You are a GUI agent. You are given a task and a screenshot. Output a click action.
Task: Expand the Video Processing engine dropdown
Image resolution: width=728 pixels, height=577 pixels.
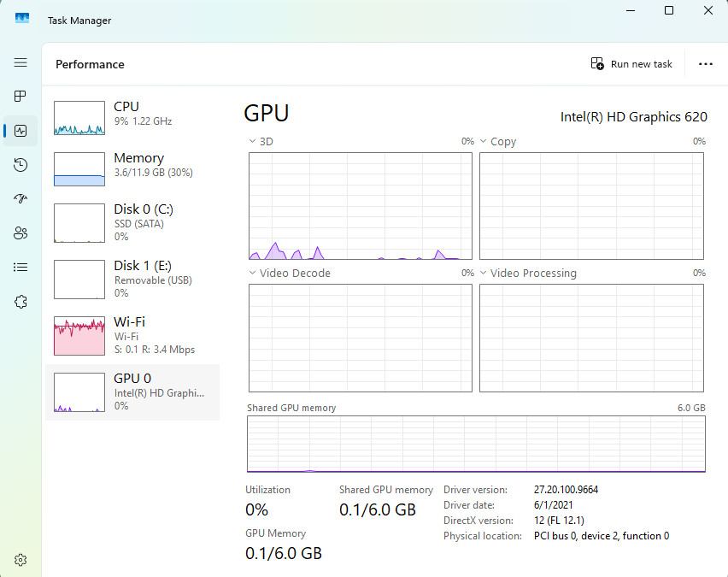[x=528, y=274]
